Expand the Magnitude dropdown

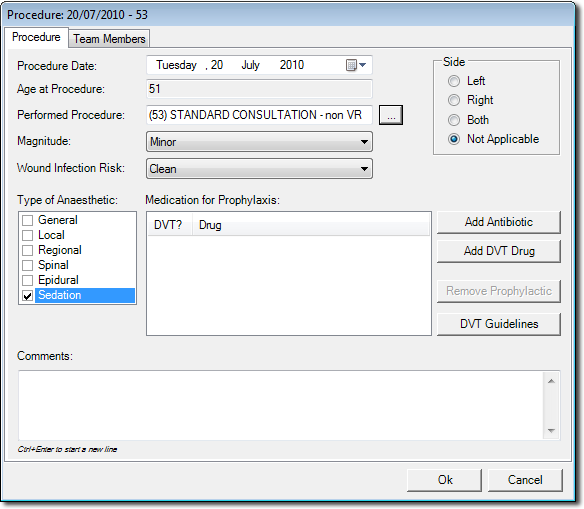pos(259,142)
